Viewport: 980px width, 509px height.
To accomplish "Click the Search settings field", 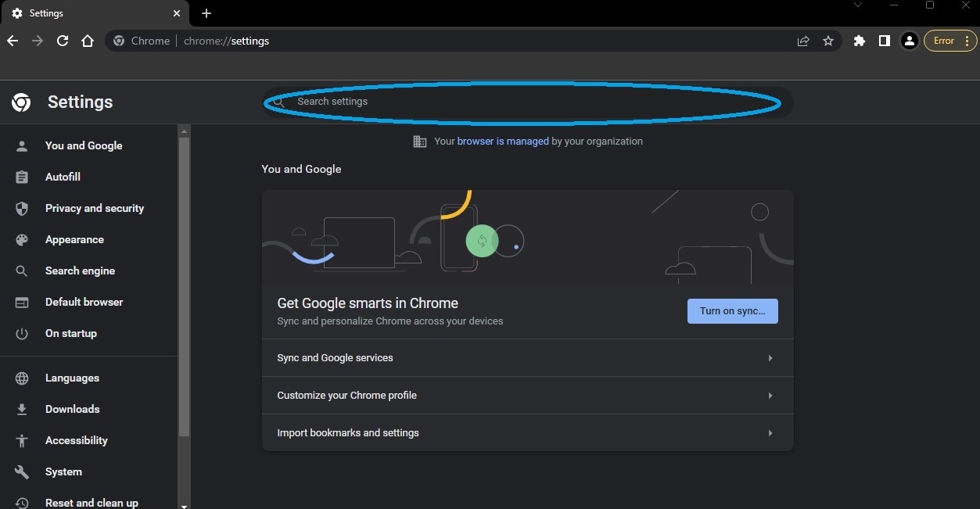I will click(527, 102).
